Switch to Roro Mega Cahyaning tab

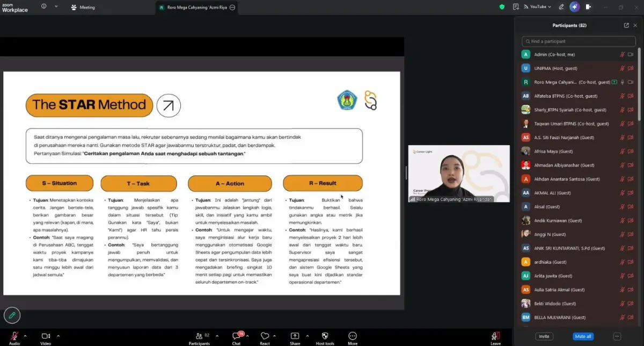tap(197, 8)
